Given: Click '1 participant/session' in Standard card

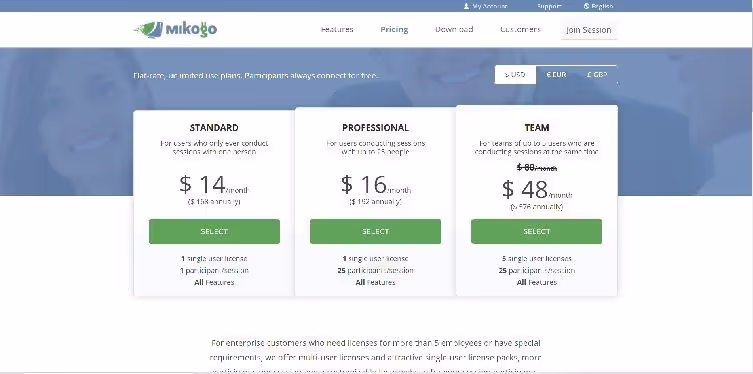Looking at the screenshot, I should [x=214, y=270].
